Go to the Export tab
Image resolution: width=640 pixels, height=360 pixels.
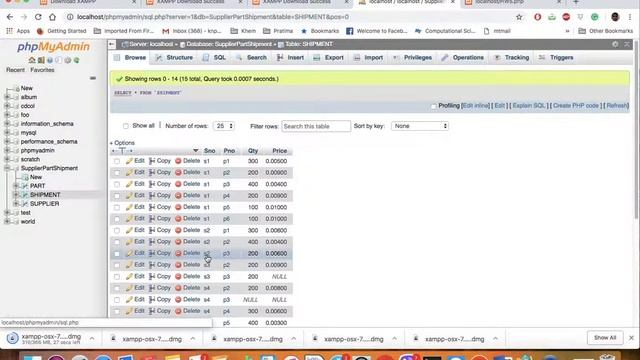pos(329,58)
